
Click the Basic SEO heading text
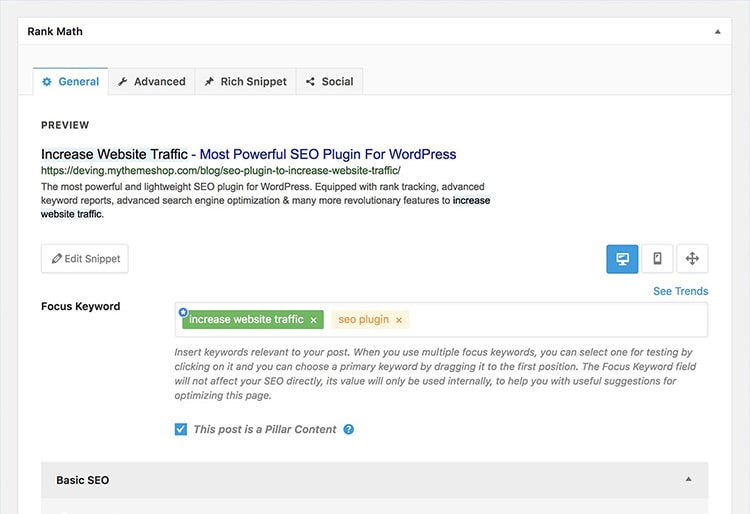point(83,480)
